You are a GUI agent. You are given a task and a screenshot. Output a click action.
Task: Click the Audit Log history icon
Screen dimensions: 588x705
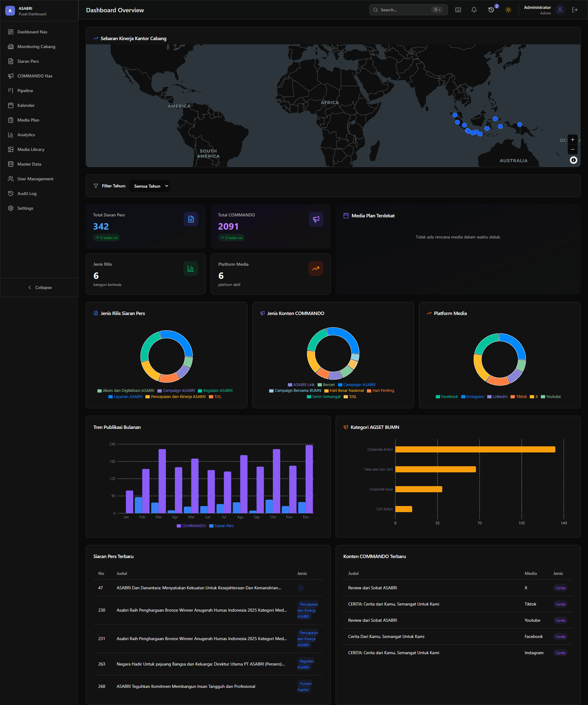(11, 193)
